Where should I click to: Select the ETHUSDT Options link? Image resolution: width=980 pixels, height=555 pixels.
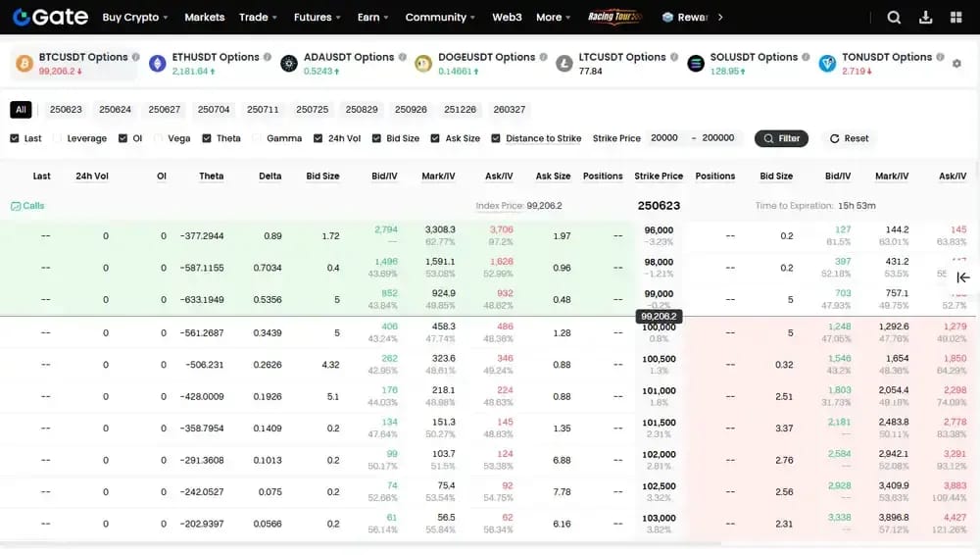pos(216,57)
